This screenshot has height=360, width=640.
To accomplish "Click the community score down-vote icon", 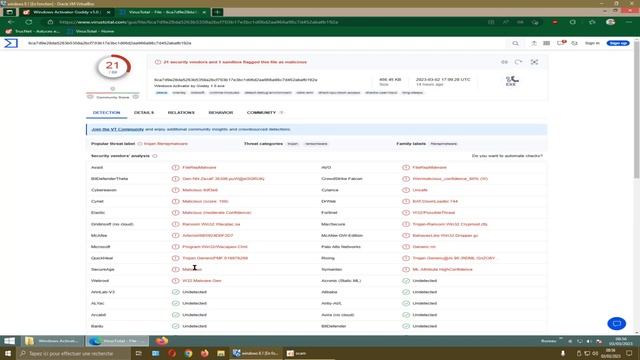I will 90,97.
